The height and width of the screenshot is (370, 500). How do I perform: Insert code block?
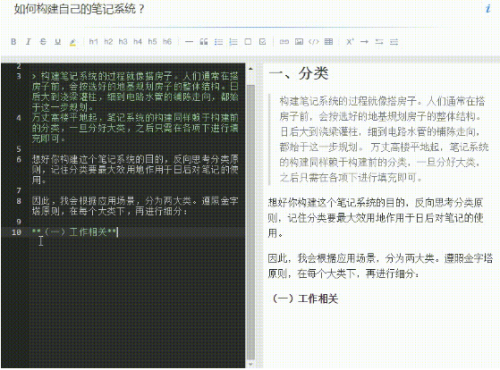coord(314,42)
